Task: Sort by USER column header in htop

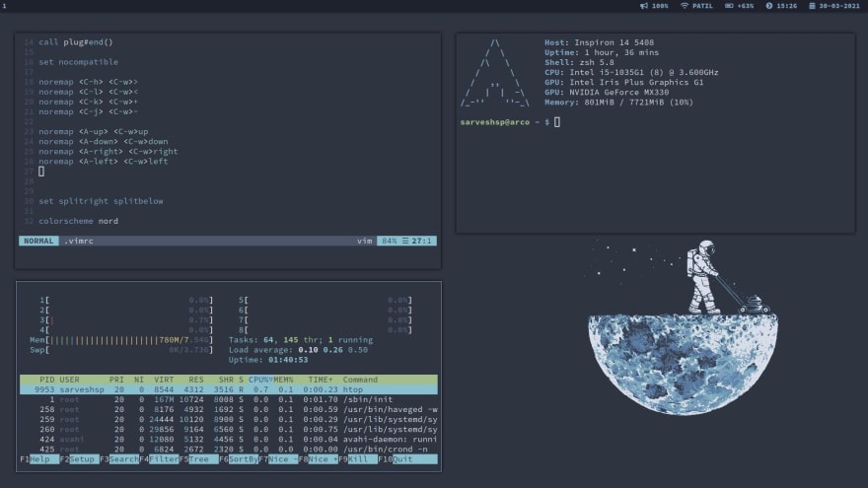Action: [x=69, y=380]
